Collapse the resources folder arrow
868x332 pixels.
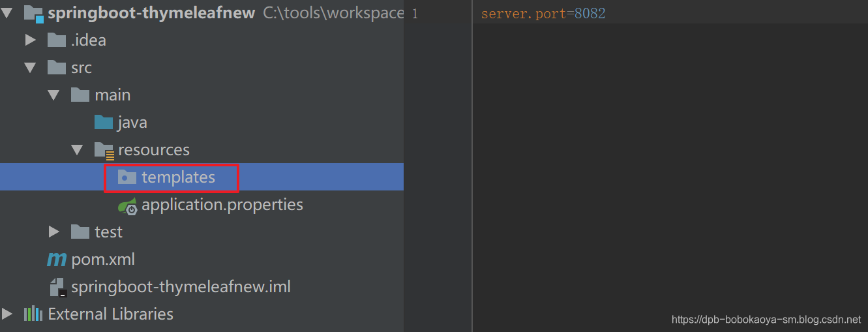pos(77,150)
